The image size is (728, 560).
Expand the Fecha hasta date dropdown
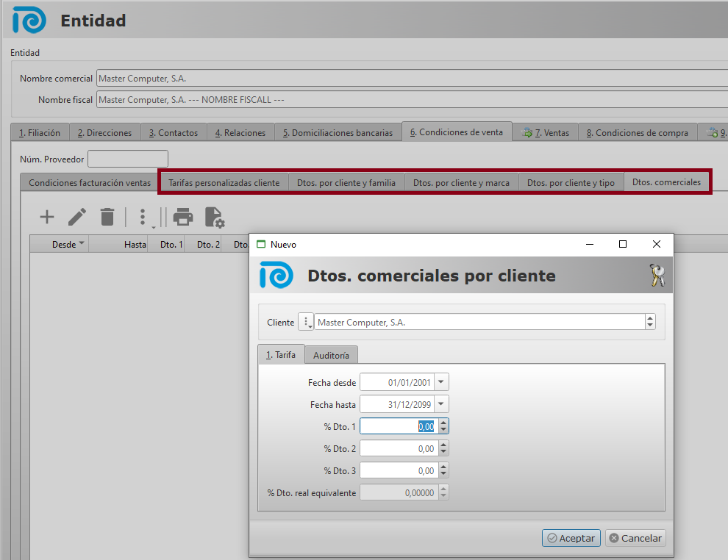pos(440,404)
